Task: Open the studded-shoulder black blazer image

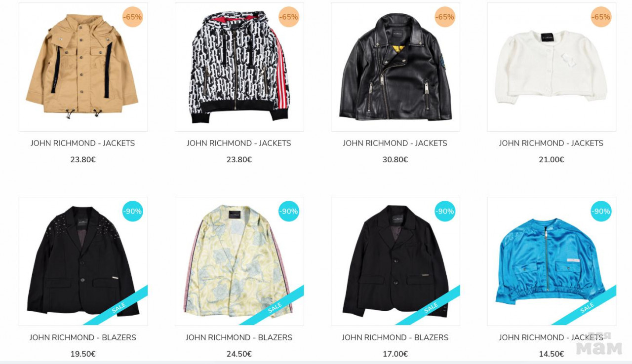Action: point(83,261)
